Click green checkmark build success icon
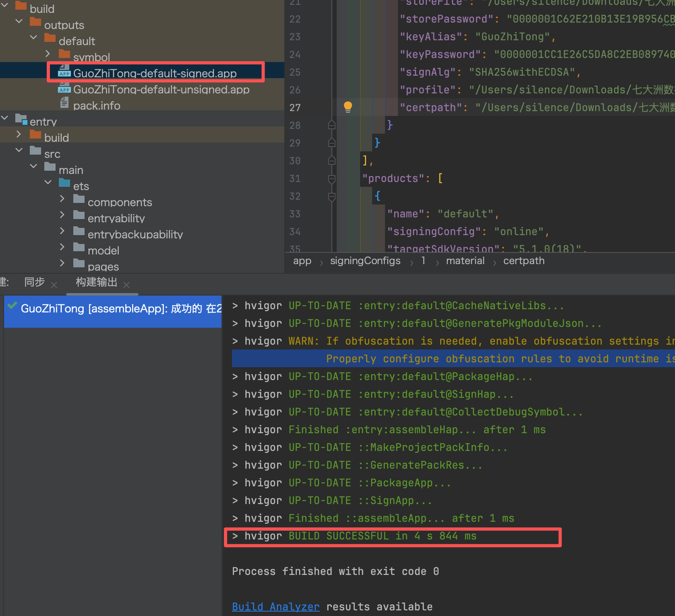 [x=12, y=306]
